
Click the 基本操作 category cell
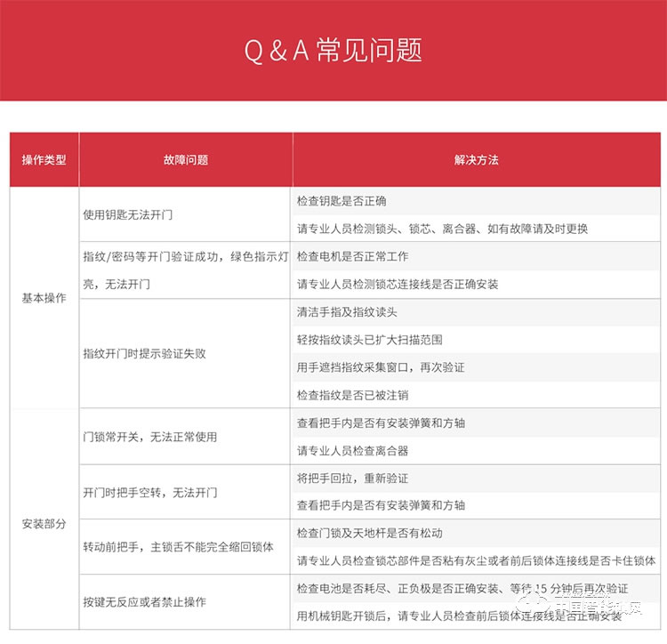tap(44, 298)
